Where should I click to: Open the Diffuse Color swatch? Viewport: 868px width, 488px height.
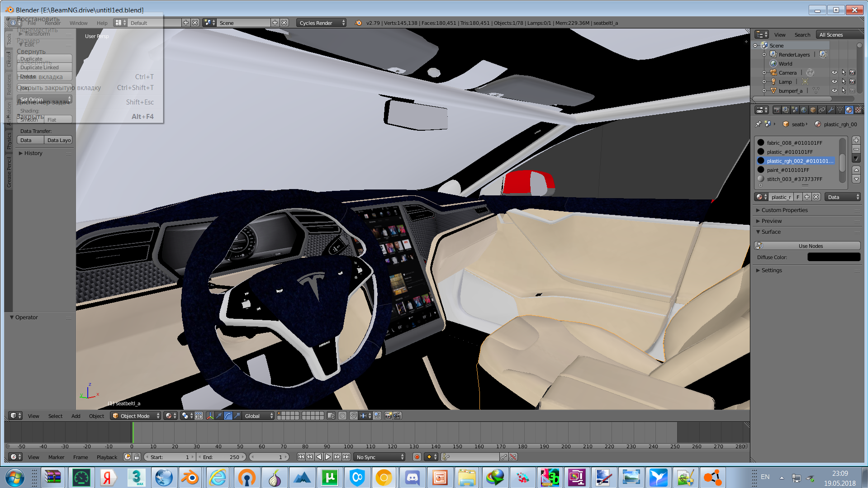point(834,257)
